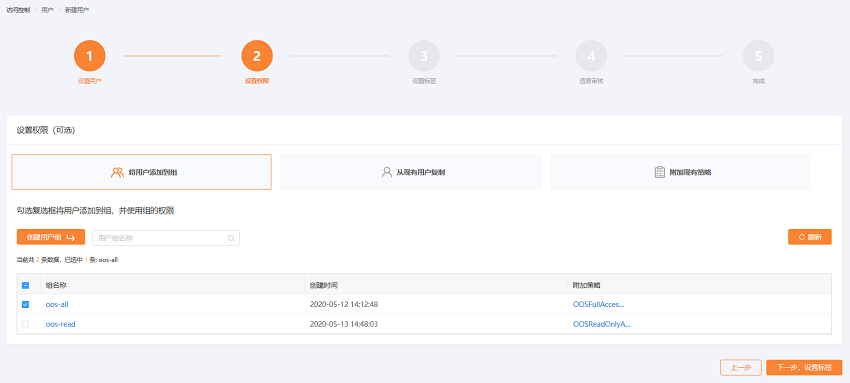This screenshot has width=850, height=383.
Task: Toggle the select-all checkbox in table header
Action: coord(25,285)
